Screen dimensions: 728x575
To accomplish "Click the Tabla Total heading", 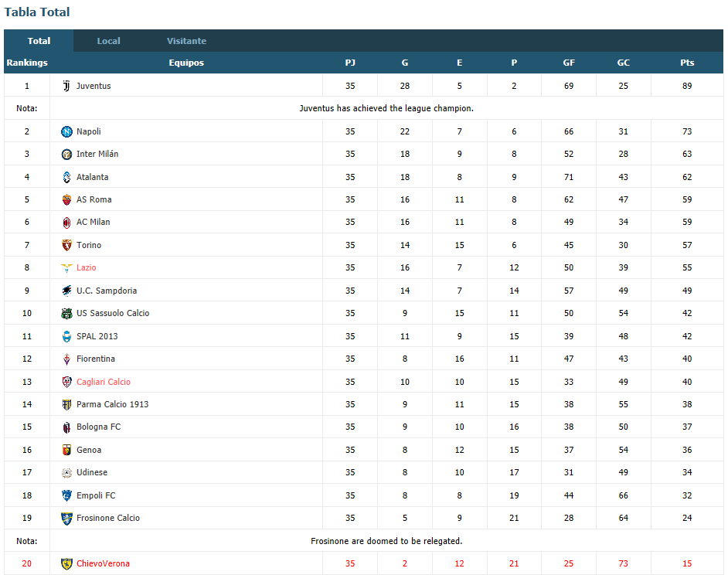I will [36, 12].
